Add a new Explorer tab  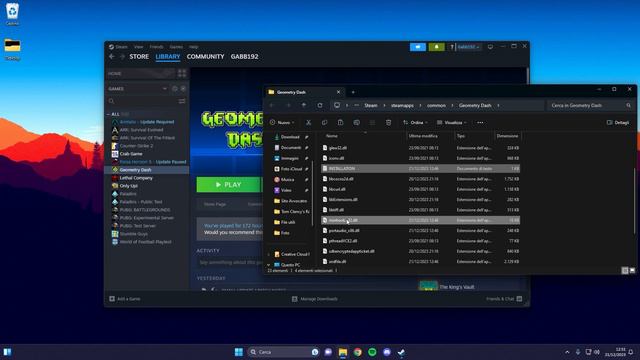tap(353, 92)
